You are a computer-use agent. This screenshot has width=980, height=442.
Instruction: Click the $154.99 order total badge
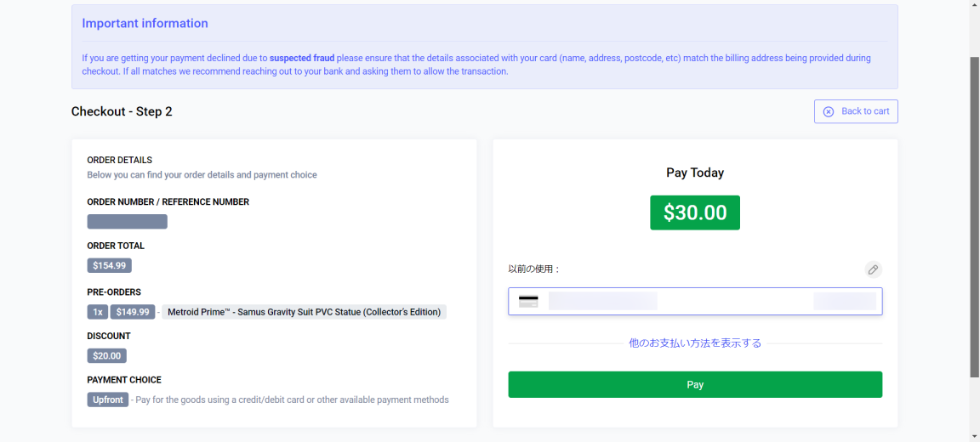click(110, 265)
